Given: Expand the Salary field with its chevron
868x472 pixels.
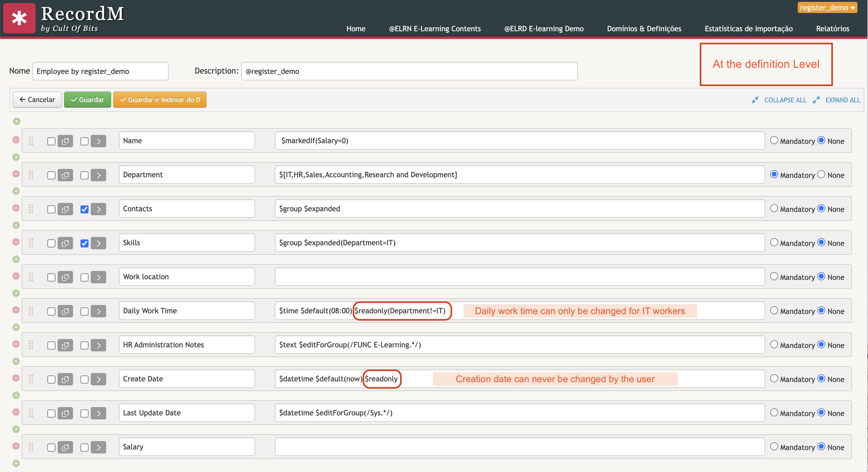Looking at the screenshot, I should point(98,447).
